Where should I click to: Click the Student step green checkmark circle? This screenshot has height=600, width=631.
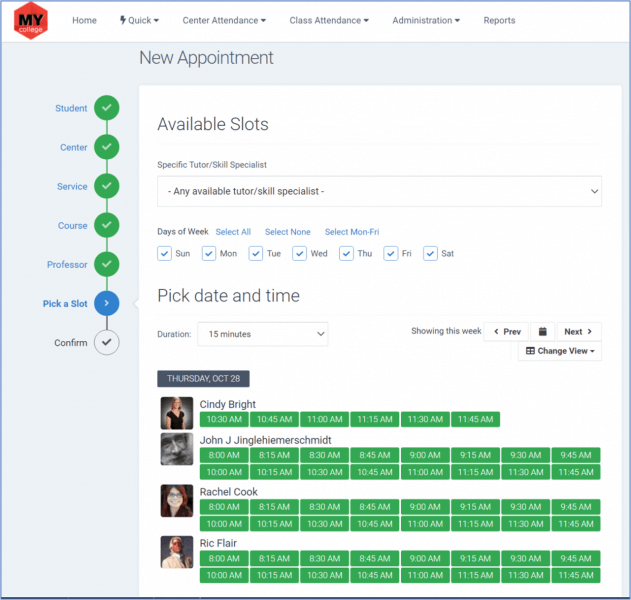click(x=107, y=108)
